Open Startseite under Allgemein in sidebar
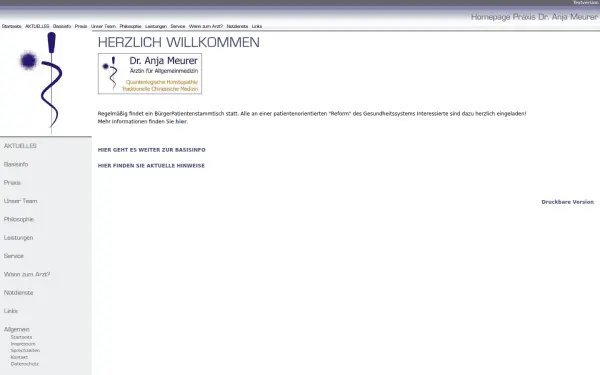 click(21, 337)
